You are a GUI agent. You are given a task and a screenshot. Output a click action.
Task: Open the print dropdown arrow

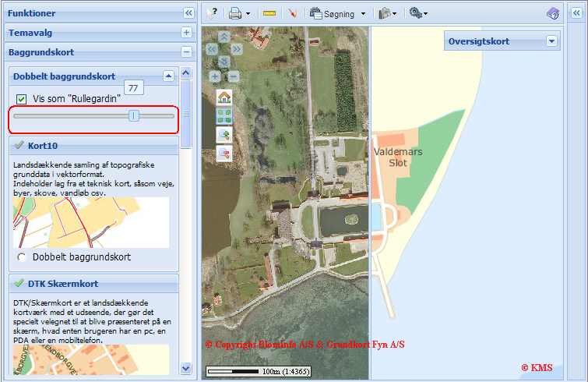click(248, 14)
